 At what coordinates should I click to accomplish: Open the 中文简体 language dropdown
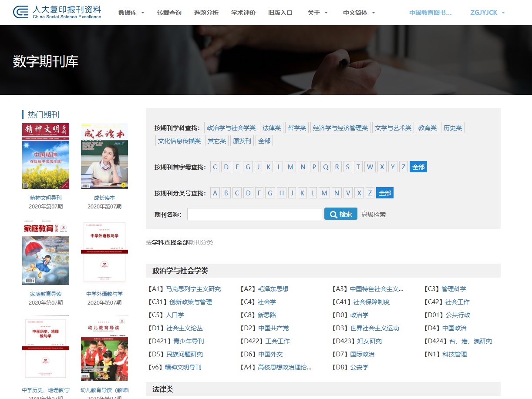coord(359,13)
